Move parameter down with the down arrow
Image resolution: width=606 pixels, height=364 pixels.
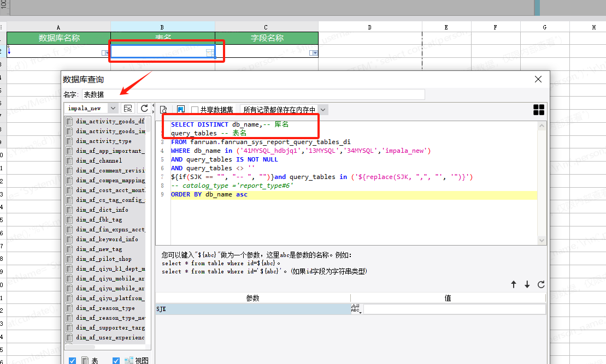click(x=527, y=284)
